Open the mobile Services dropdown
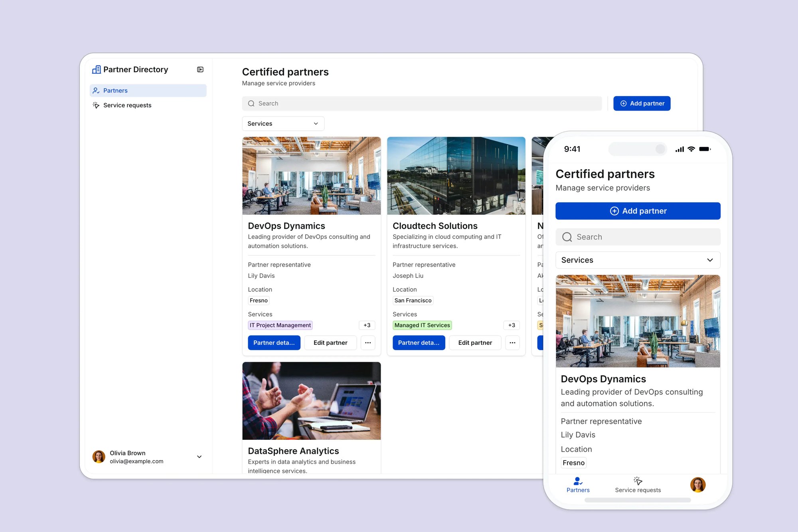The image size is (798, 532). tap(638, 260)
